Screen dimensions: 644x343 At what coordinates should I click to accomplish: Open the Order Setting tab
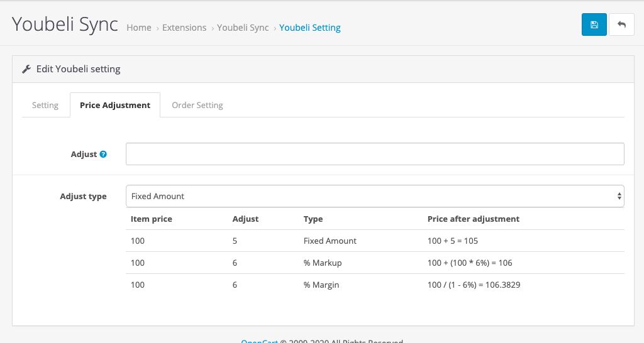click(x=197, y=105)
